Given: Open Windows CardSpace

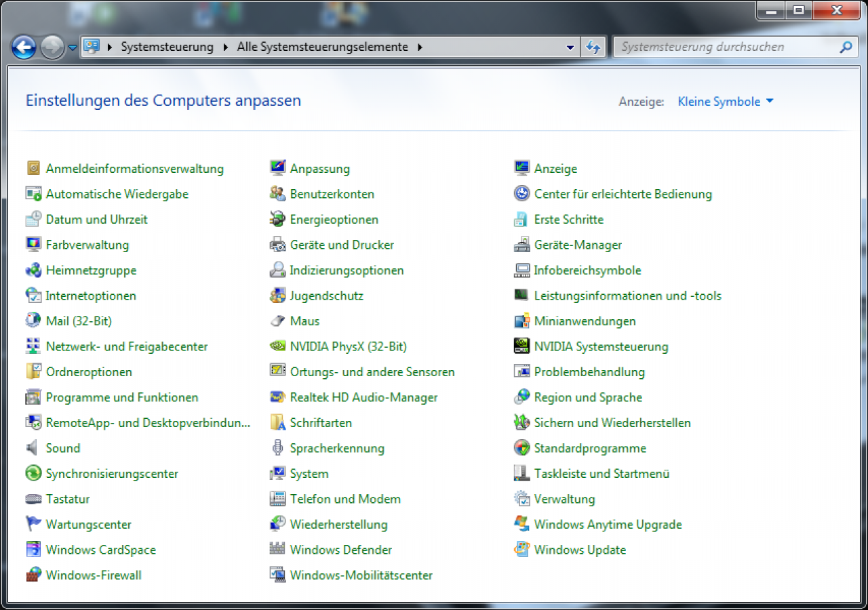Looking at the screenshot, I should tap(101, 550).
